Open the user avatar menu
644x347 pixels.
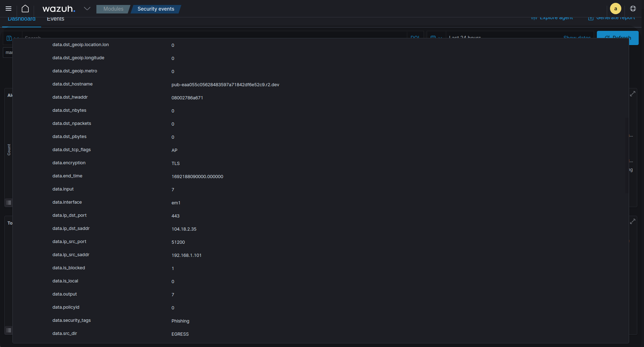click(615, 9)
